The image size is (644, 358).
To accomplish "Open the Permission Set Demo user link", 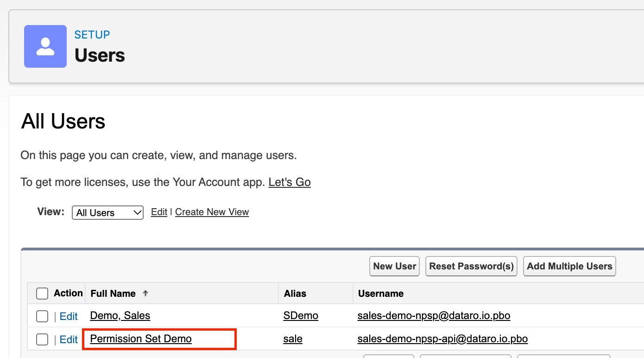I will point(141,339).
